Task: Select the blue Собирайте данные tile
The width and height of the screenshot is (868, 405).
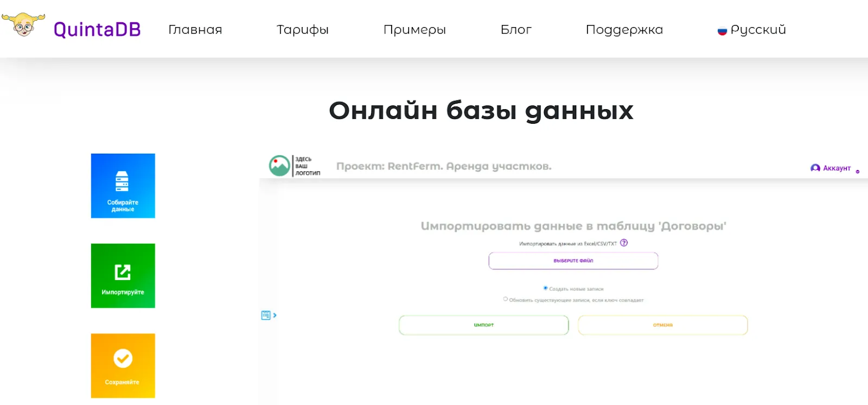Action: point(123,186)
